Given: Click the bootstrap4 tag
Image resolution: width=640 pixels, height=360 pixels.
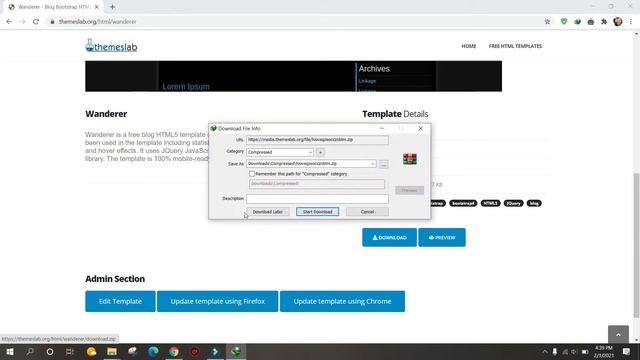Looking at the screenshot, I should click(463, 203).
